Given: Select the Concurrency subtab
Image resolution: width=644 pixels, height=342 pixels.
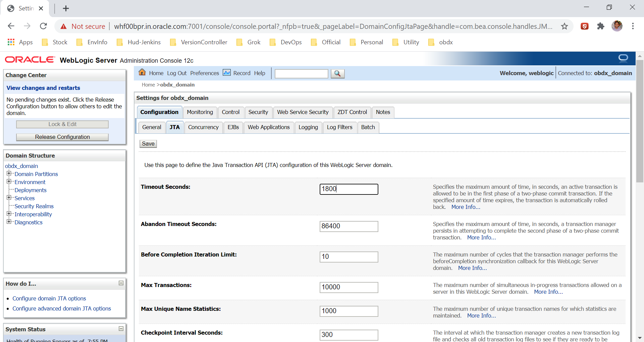Looking at the screenshot, I should [203, 127].
